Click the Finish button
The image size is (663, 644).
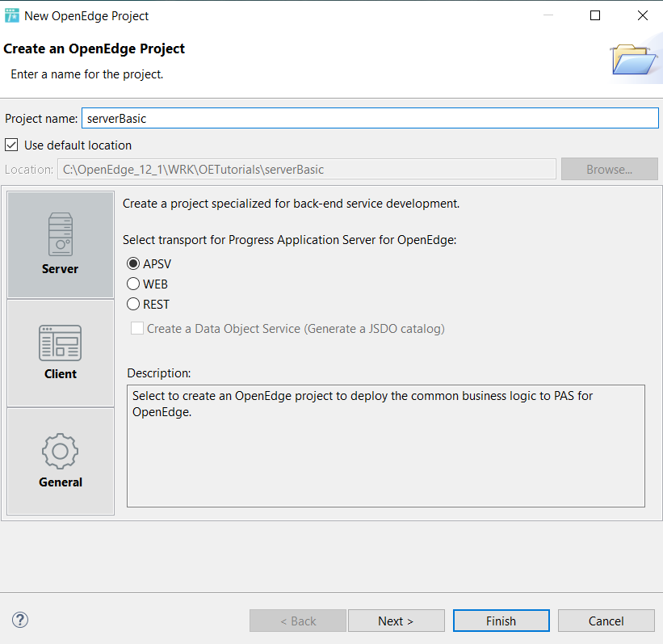tap(501, 621)
